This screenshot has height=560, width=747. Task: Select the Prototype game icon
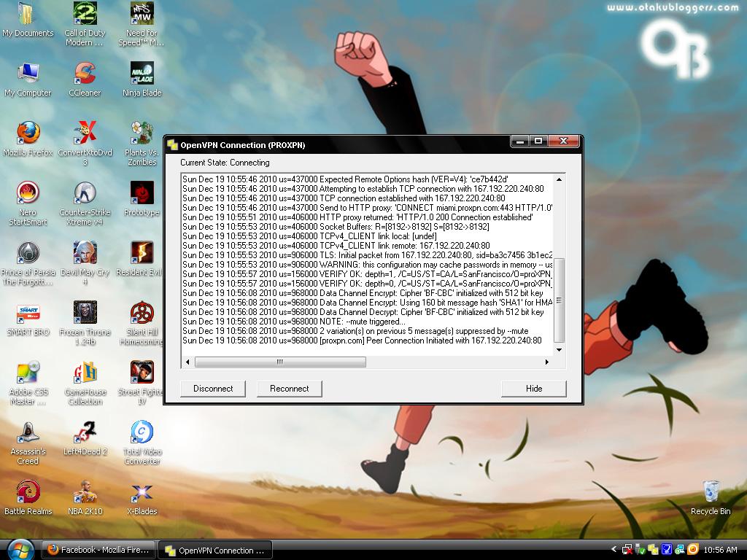(142, 199)
